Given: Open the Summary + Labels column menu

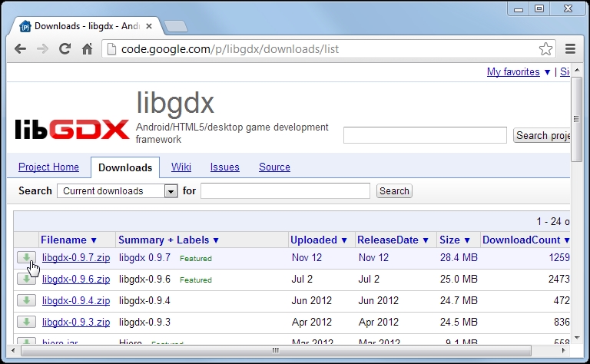Looking at the screenshot, I should [x=216, y=240].
